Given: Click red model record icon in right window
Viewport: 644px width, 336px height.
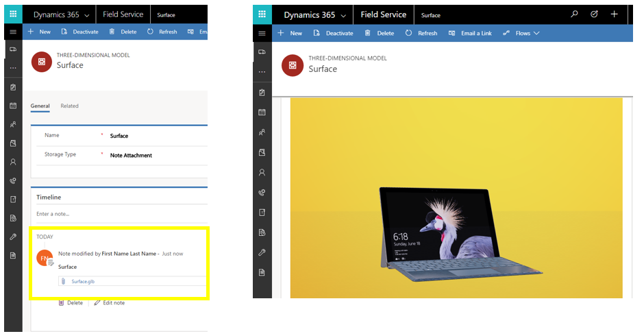Looking at the screenshot, I should click(x=293, y=65).
